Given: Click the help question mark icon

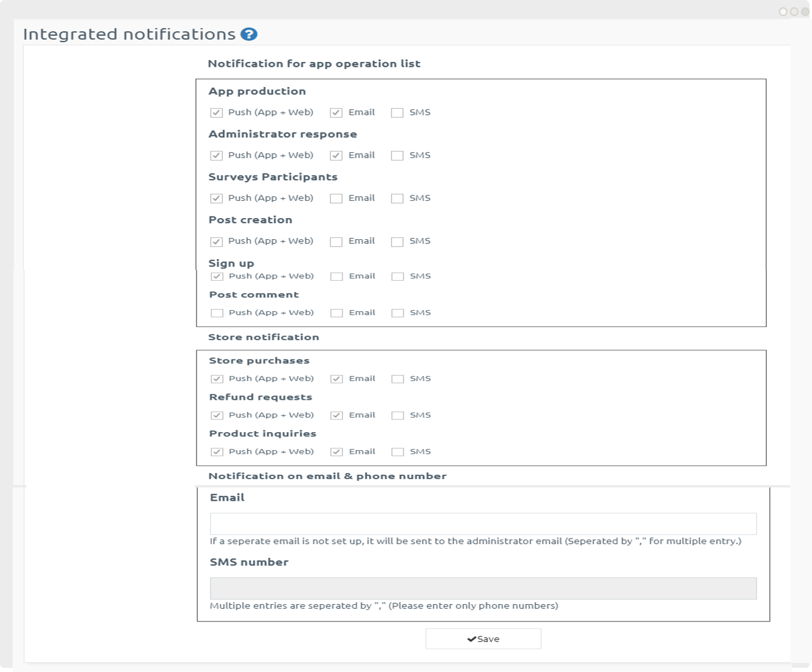Looking at the screenshot, I should (x=248, y=34).
